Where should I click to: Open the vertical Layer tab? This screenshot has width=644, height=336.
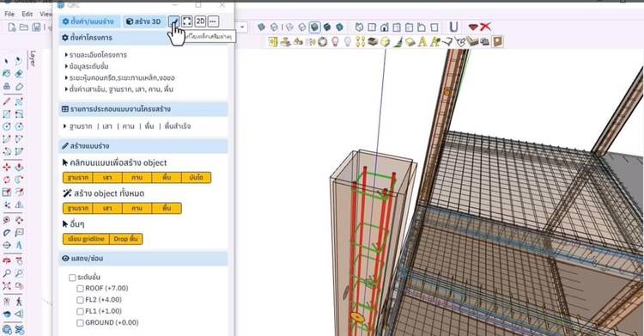click(x=33, y=58)
